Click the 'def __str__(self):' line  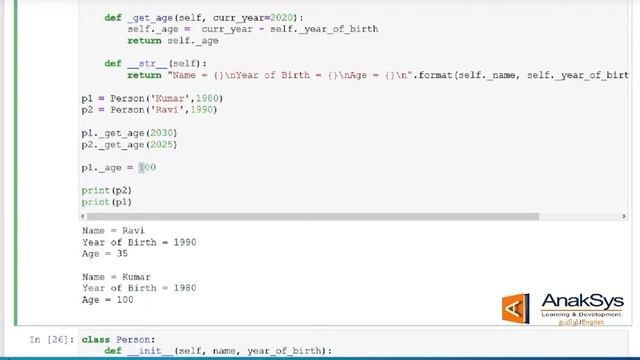tap(156, 64)
